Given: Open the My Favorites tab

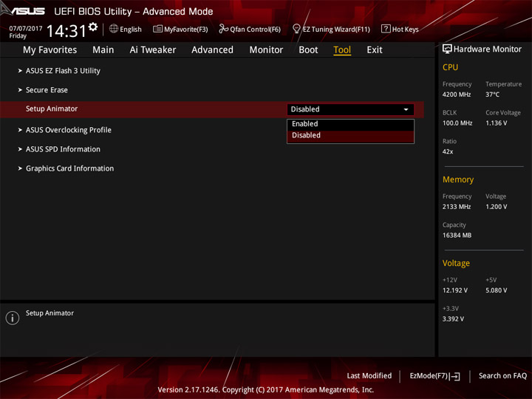Looking at the screenshot, I should 50,50.
